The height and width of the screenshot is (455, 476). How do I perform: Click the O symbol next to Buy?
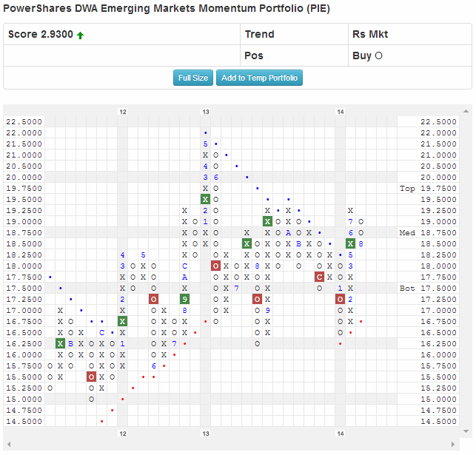pos(378,55)
